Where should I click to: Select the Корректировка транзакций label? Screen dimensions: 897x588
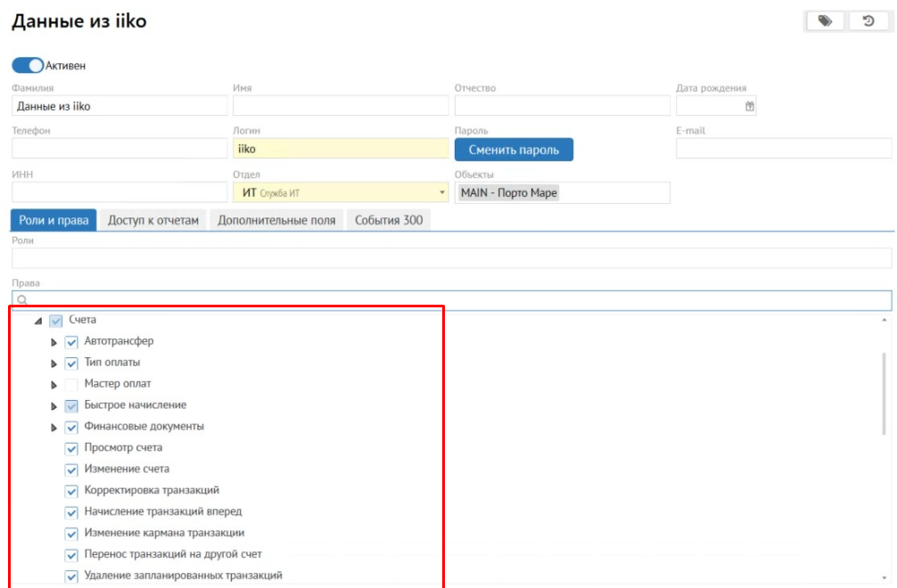152,490
